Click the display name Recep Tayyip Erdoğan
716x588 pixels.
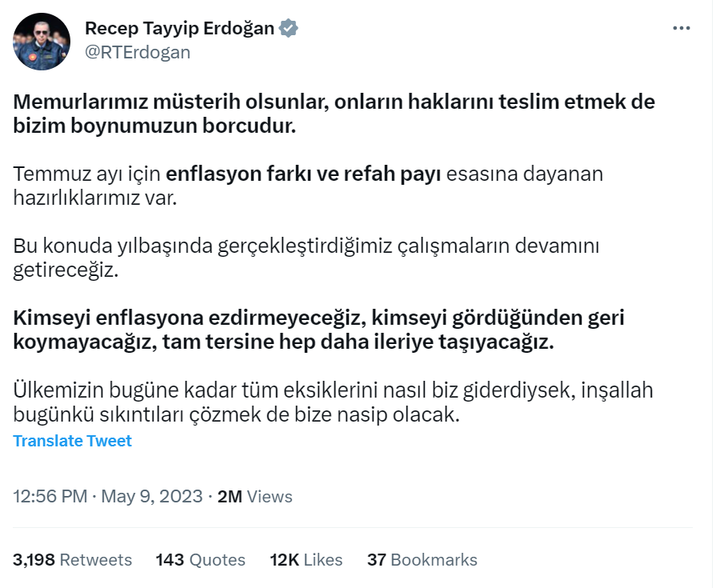point(179,29)
